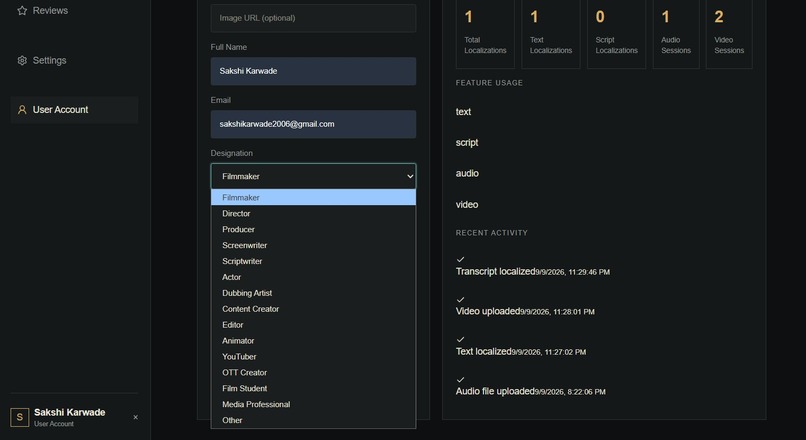The width and height of the screenshot is (806, 440).
Task: Choose Film Student from designation list
Action: click(313, 389)
